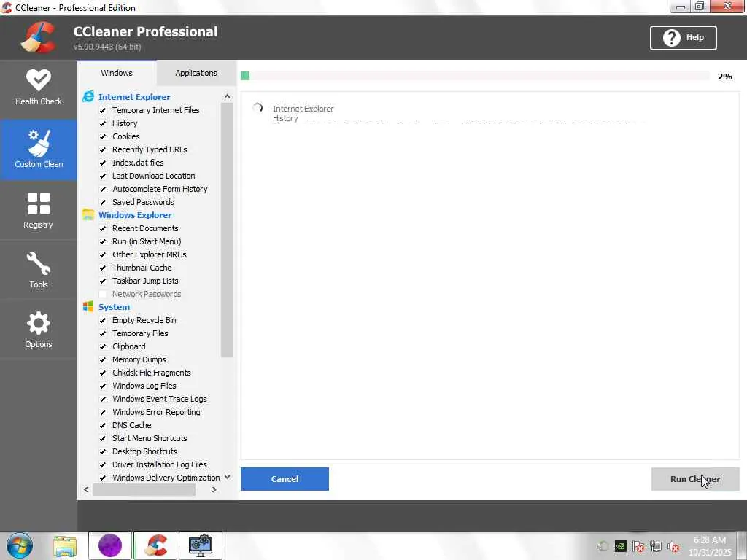Toggle Recent Documents checkbox
747x560 pixels.
(x=102, y=228)
